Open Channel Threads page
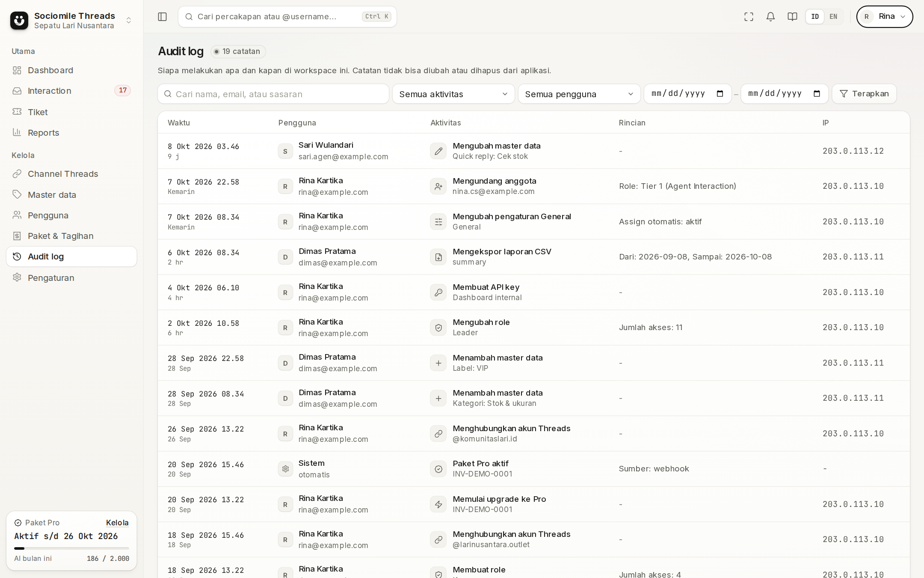The width and height of the screenshot is (924, 578). [71, 174]
